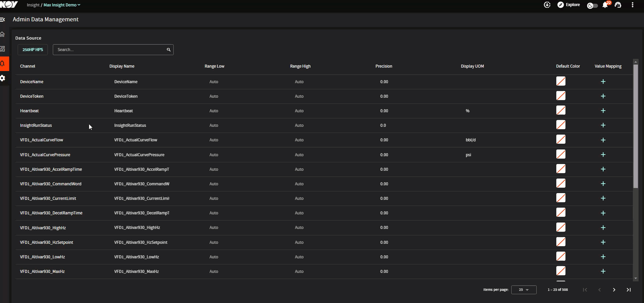Screen dimensions: 644x303
Task: Edit Range High for Heartbeat
Action: click(x=299, y=111)
